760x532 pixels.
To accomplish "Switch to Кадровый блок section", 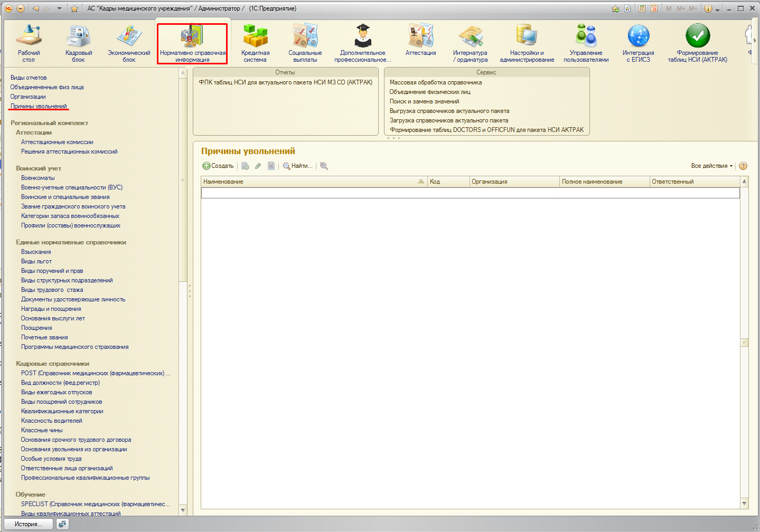I will pyautogui.click(x=79, y=42).
